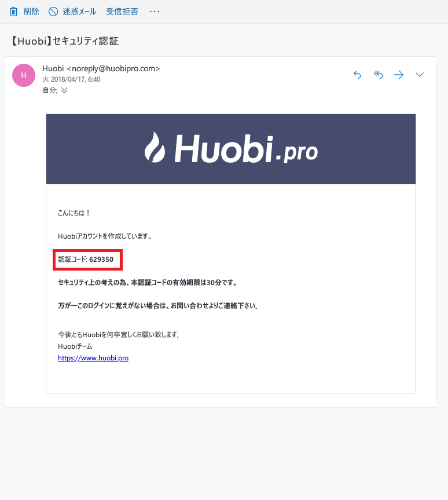Click the forward arrow icon
Viewport: 448px width, 500px height.
tap(399, 75)
